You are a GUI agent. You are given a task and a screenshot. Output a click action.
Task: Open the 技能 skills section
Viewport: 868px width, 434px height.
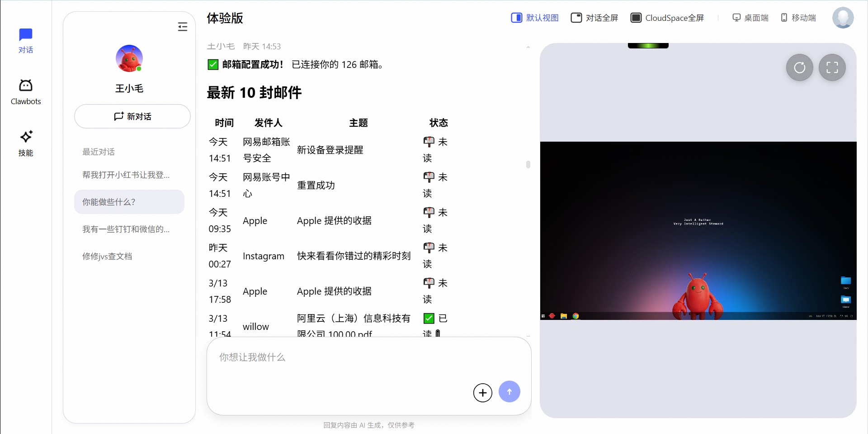[x=26, y=143]
